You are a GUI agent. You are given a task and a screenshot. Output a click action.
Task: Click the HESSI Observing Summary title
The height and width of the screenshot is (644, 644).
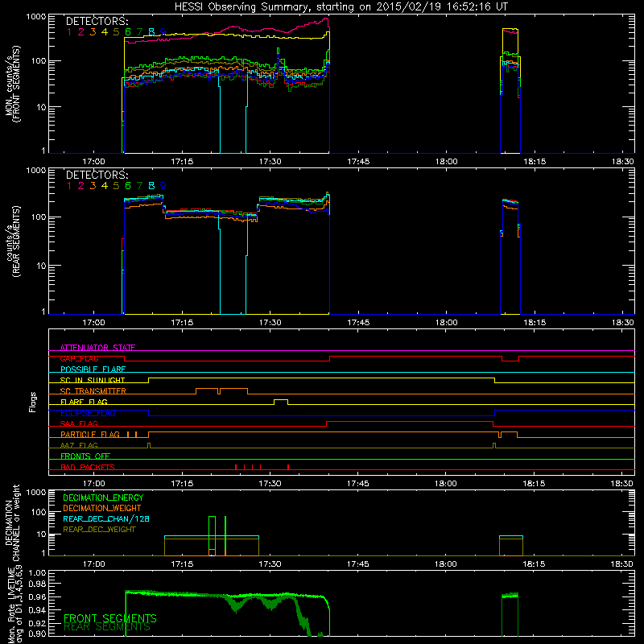click(341, 7)
